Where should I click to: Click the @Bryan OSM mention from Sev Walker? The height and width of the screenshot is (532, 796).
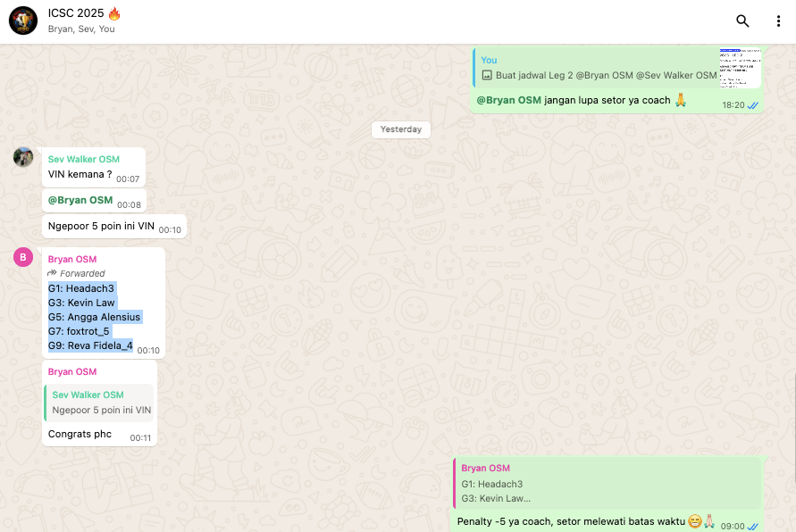(x=80, y=200)
